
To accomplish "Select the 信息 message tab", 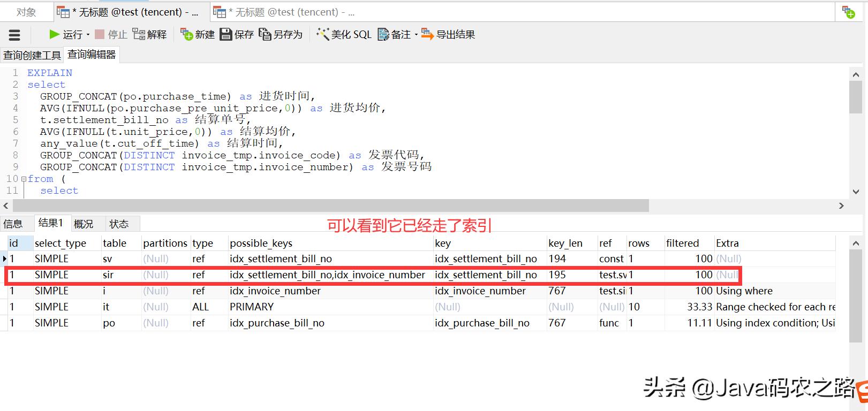I will pyautogui.click(x=13, y=224).
